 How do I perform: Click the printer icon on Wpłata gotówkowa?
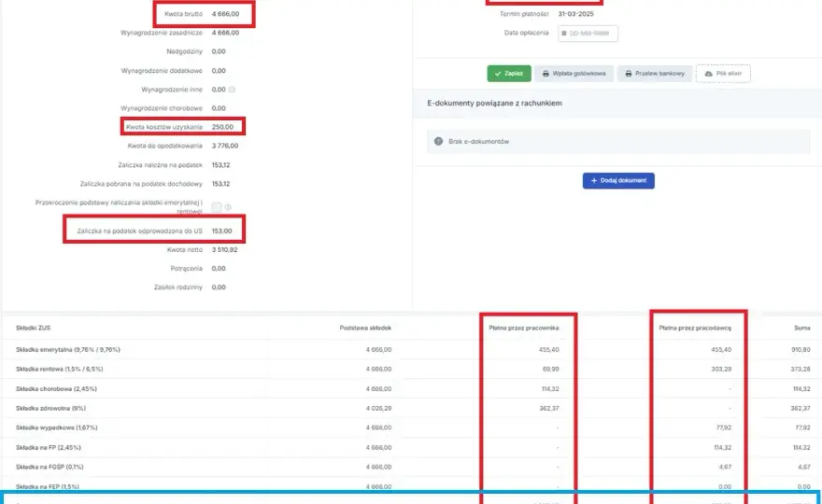546,74
